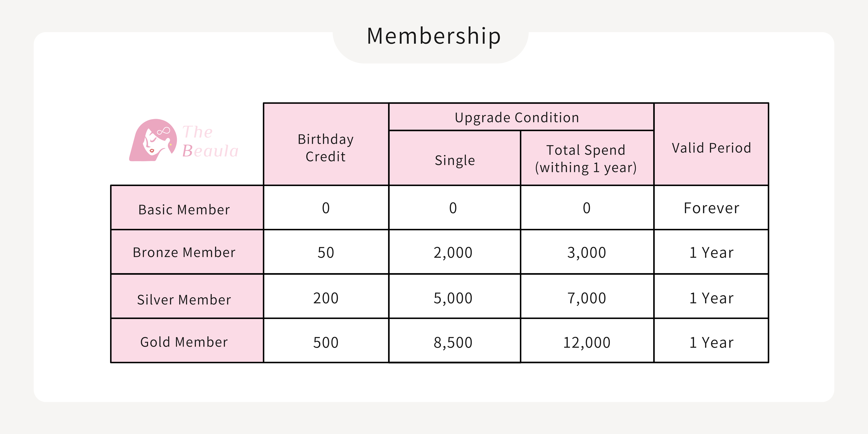Screen dimensions: 868x434
Task: Select Bronze birthday credit value 50
Action: tap(326, 252)
